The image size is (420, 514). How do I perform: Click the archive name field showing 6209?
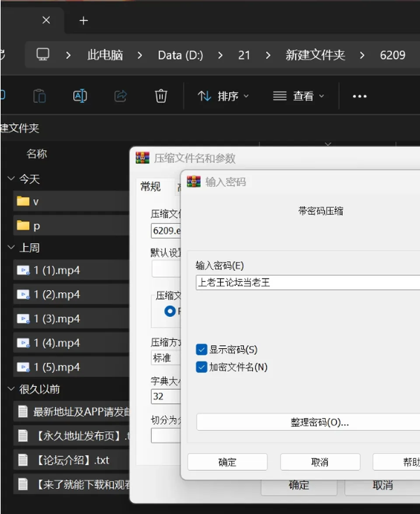point(166,231)
